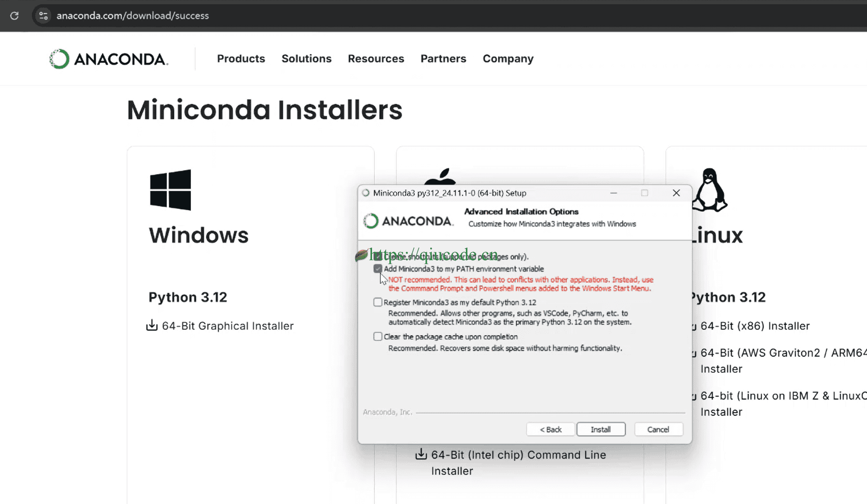Expand the Solutions menu

tap(306, 59)
